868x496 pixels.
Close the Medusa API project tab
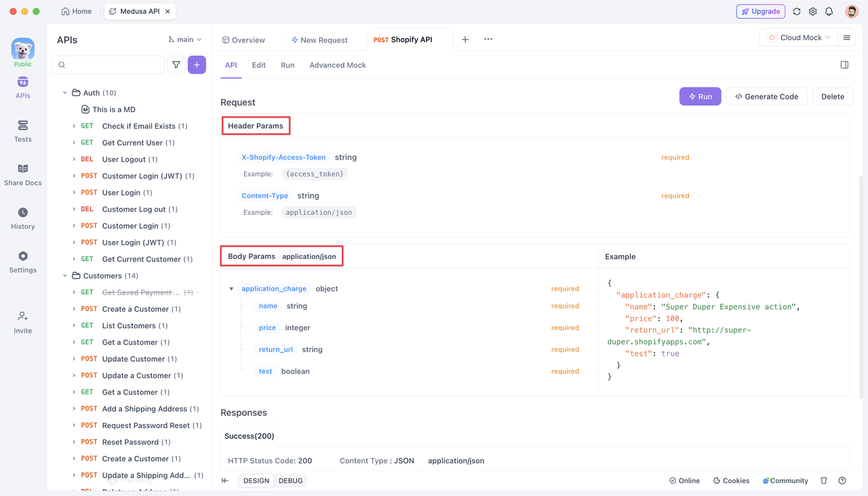167,12
